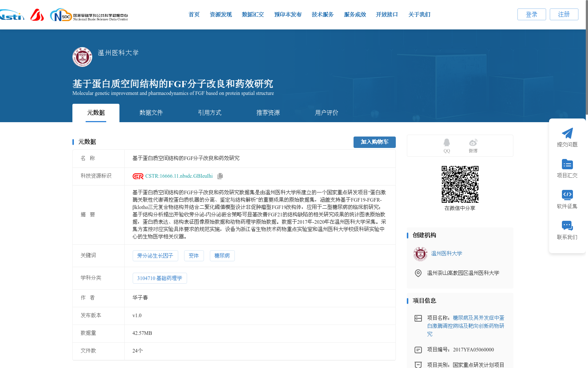This screenshot has height=368, width=588.
Task: Open 联系我们 chat icon
Action: pyautogui.click(x=567, y=226)
